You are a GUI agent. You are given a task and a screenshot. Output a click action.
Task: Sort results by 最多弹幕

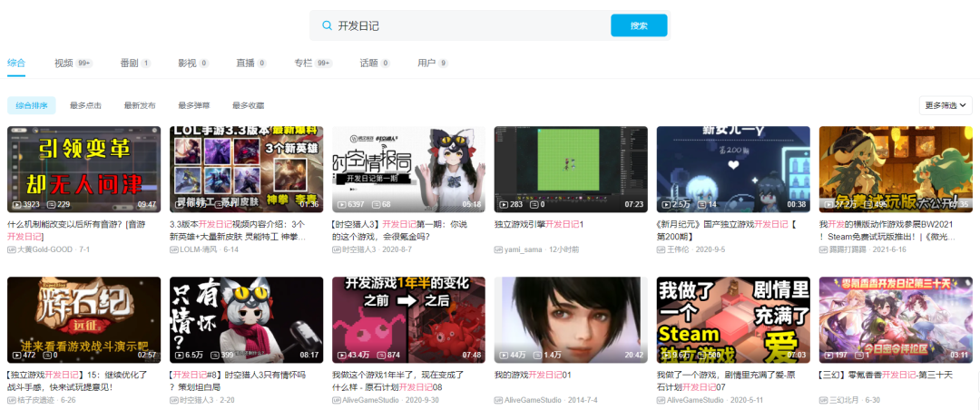pyautogui.click(x=194, y=105)
